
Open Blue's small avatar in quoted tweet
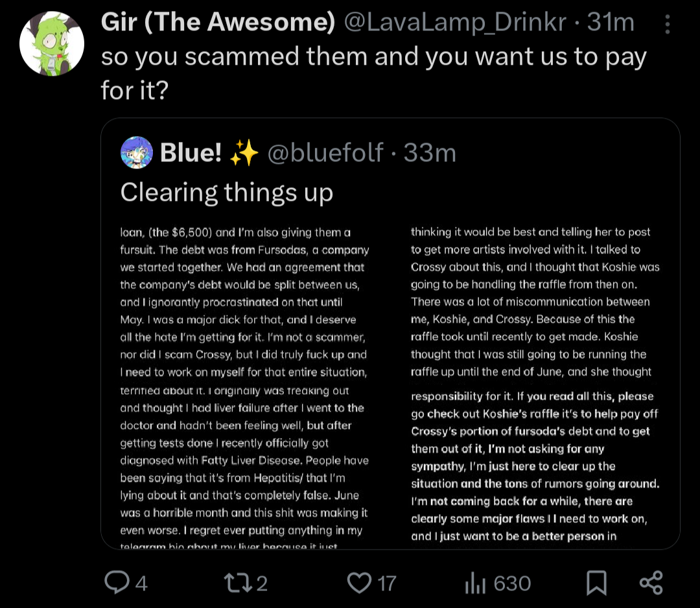click(137, 153)
